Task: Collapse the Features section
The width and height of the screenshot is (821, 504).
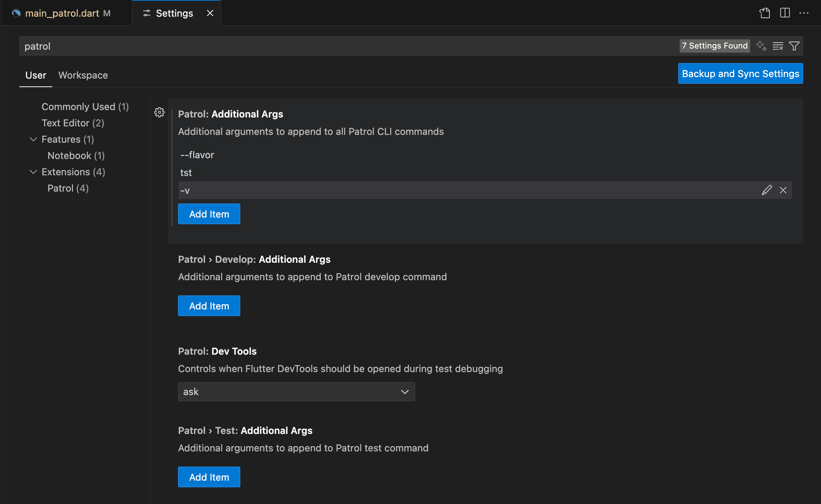Action: click(x=33, y=139)
